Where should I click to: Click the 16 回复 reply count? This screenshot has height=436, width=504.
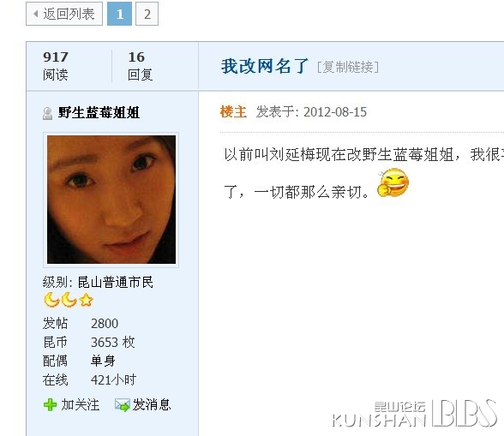tap(140, 66)
